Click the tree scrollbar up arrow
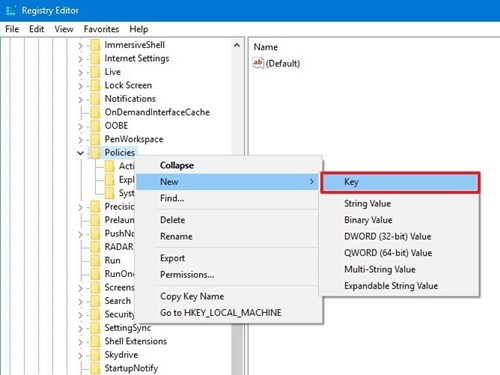 pyautogui.click(x=237, y=45)
